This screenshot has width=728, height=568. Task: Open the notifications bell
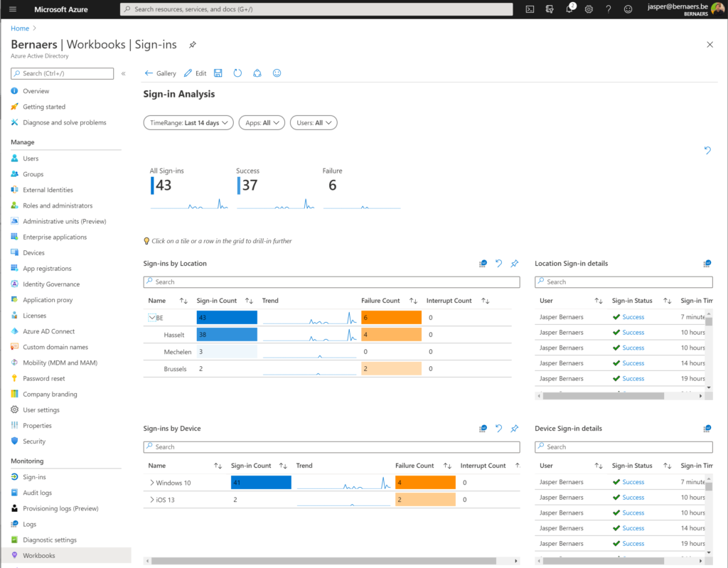click(x=569, y=9)
